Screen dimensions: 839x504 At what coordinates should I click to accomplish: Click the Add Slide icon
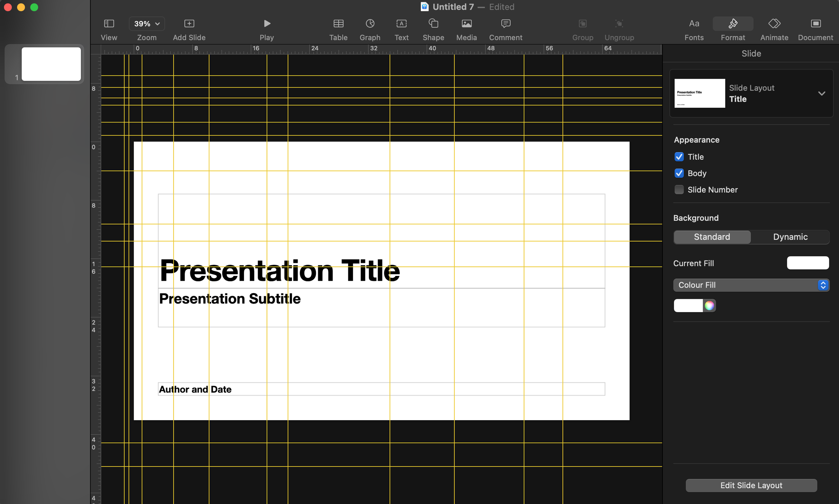[189, 24]
